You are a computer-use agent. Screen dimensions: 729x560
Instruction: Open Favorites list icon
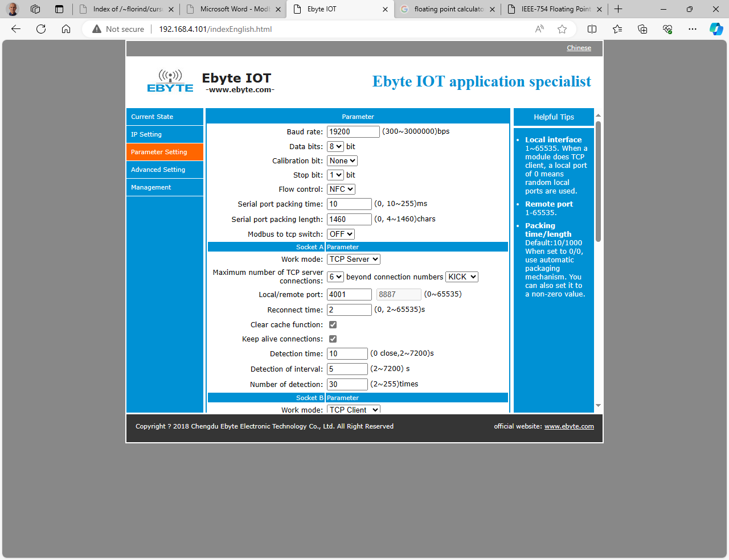(617, 29)
